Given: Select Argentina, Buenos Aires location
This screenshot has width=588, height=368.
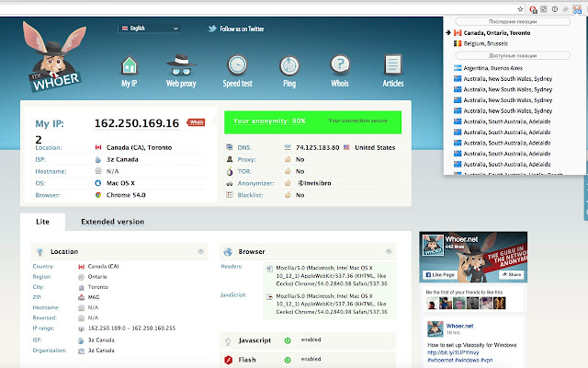Looking at the screenshot, I should (x=488, y=68).
